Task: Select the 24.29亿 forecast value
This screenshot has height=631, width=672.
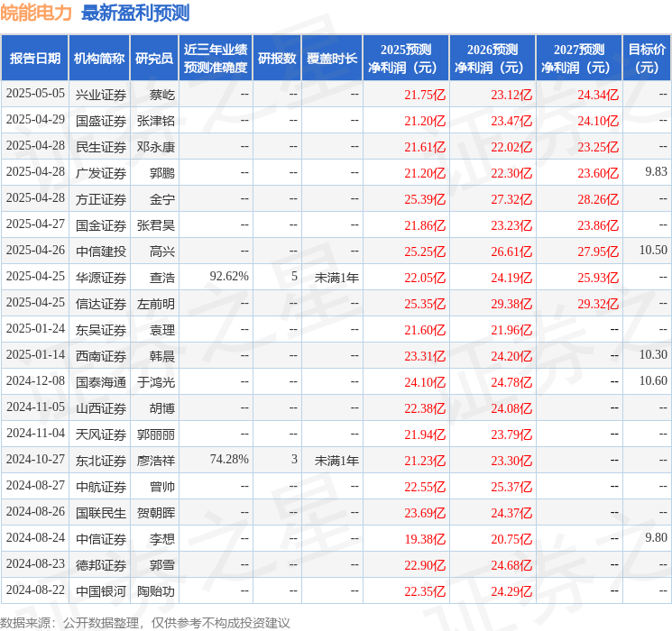Action: click(x=511, y=591)
